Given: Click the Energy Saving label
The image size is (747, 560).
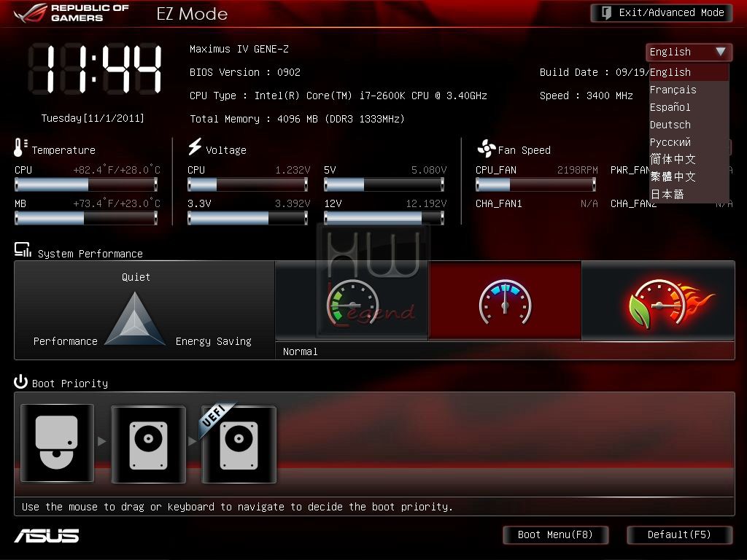Looking at the screenshot, I should (214, 341).
